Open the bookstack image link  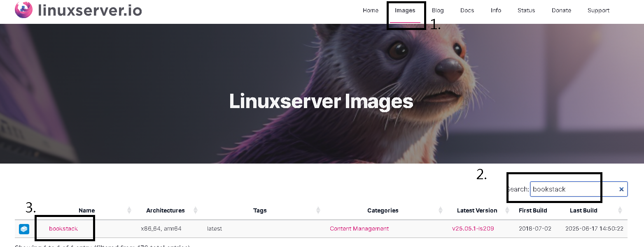click(63, 229)
